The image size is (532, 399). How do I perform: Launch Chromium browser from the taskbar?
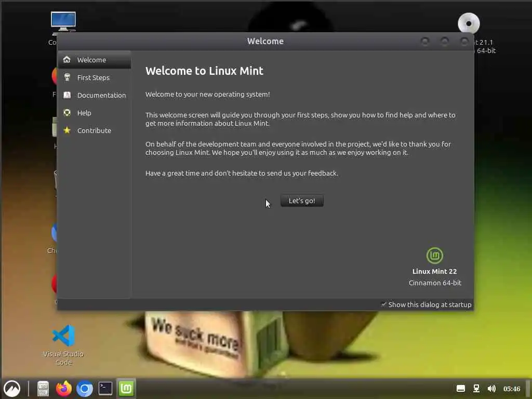click(x=85, y=389)
